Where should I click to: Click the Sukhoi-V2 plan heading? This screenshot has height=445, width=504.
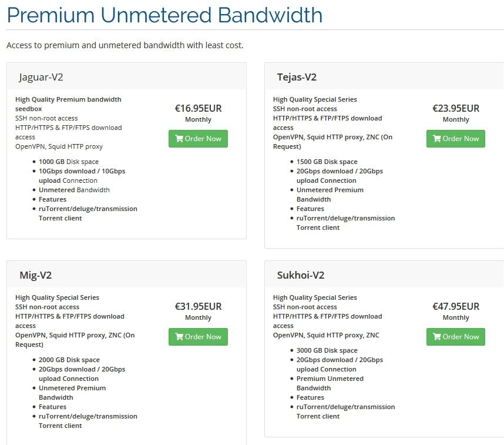301,275
